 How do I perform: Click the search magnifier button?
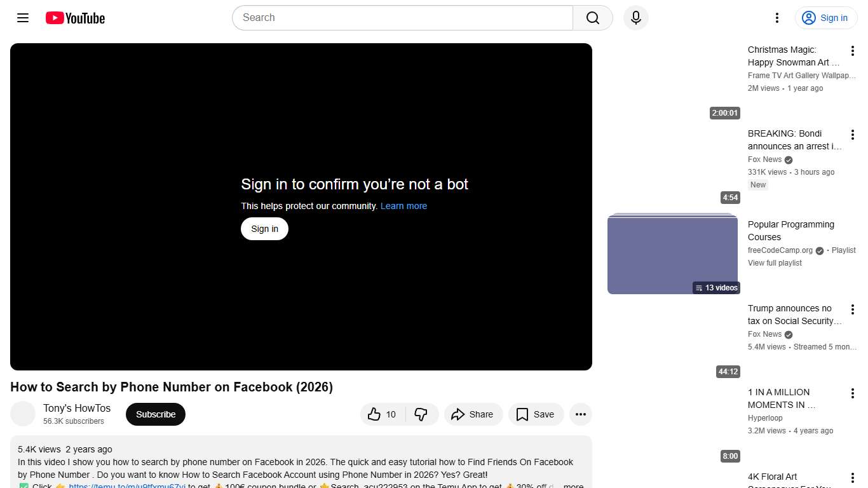[x=592, y=18]
